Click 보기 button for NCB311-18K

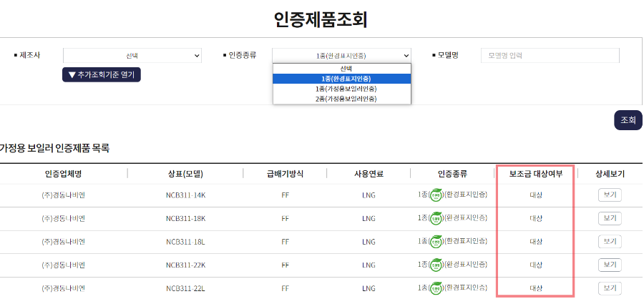(610, 218)
